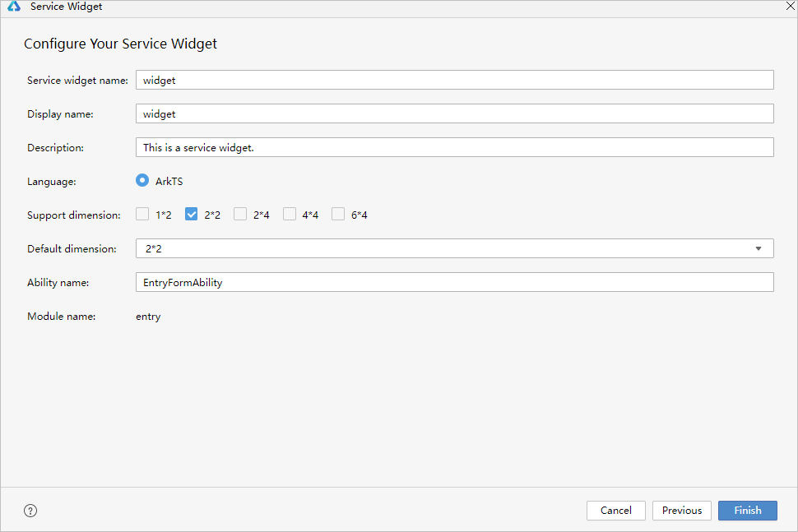Viewport: 798px width, 532px height.
Task: Focus the Service widget name field
Action: point(454,80)
